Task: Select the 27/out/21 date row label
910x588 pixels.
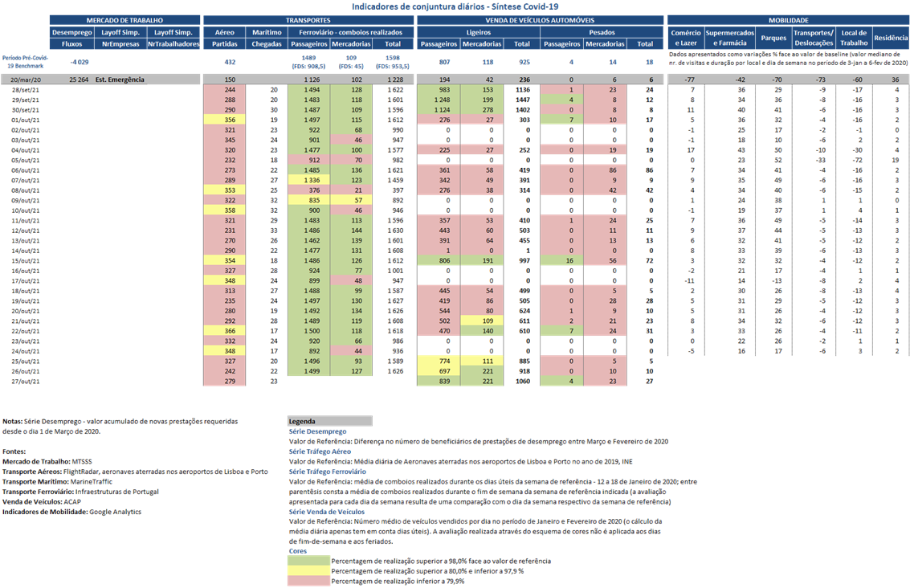Action: click(27, 382)
